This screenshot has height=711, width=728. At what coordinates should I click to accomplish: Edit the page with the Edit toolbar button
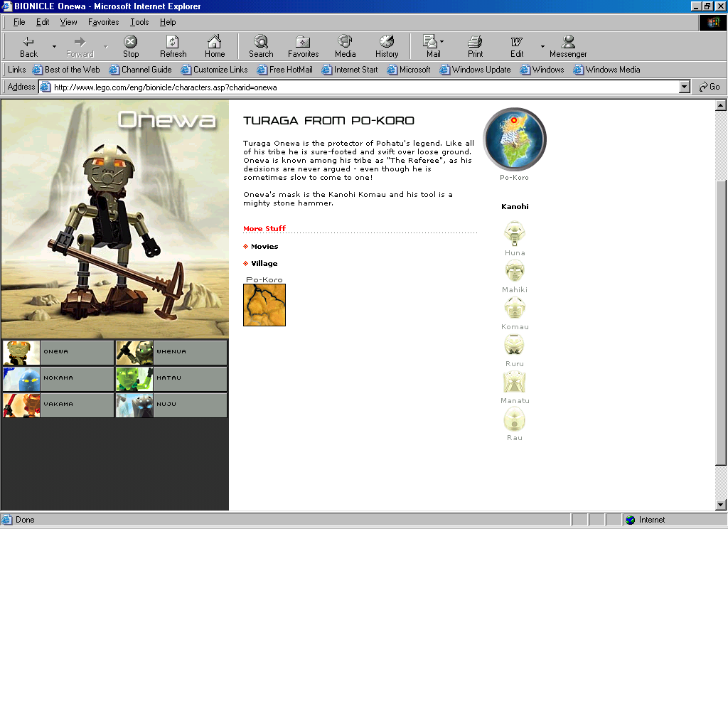pos(517,46)
